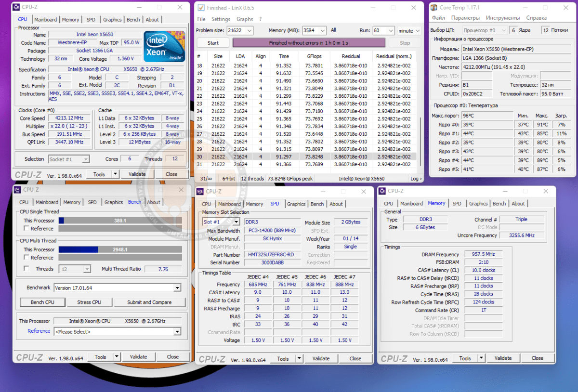Click title icon of CPU-Z Memory window
Viewport: 578px width, 392px height.
coord(382,191)
